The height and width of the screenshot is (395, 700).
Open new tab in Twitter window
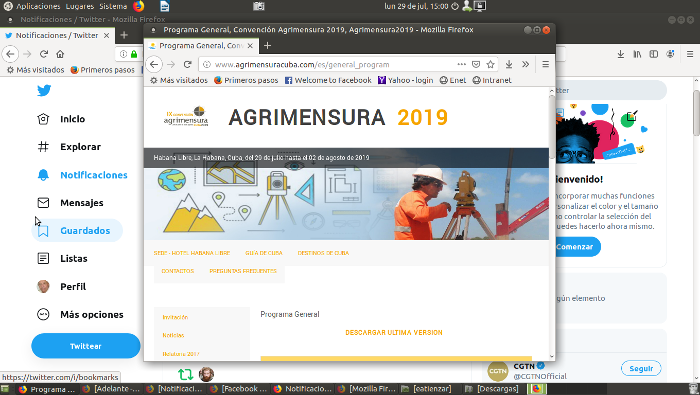[124, 35]
